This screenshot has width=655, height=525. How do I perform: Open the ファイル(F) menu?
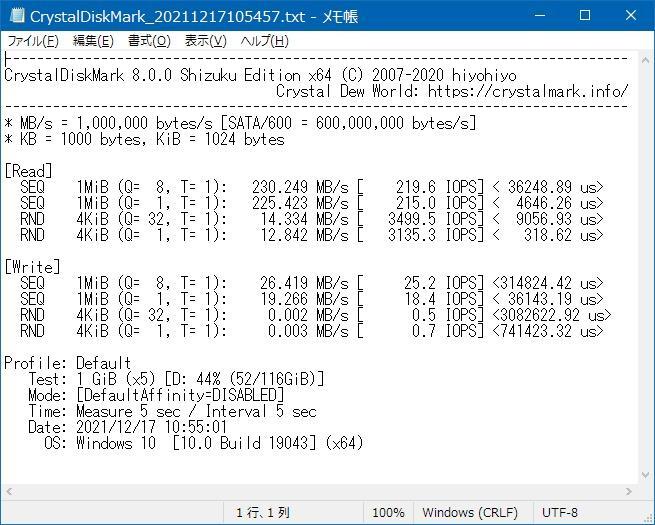[x=33, y=41]
